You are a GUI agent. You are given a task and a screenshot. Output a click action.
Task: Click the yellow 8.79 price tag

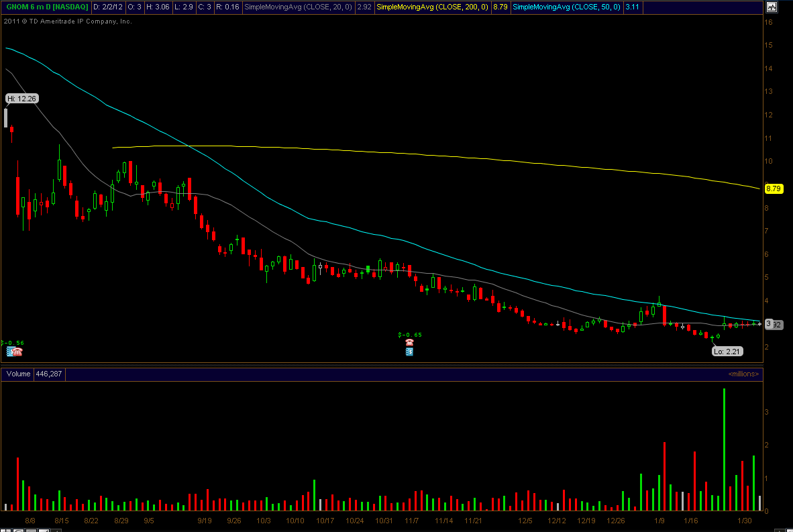[774, 189]
